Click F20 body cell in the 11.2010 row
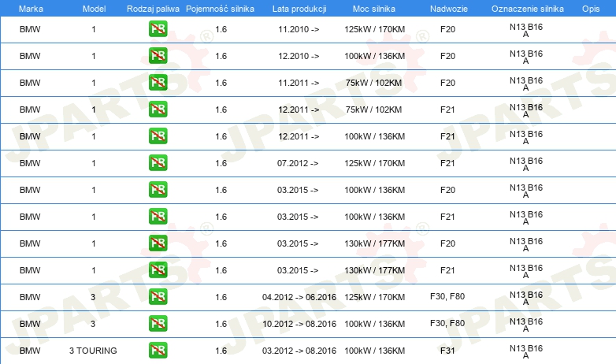 pos(448,29)
